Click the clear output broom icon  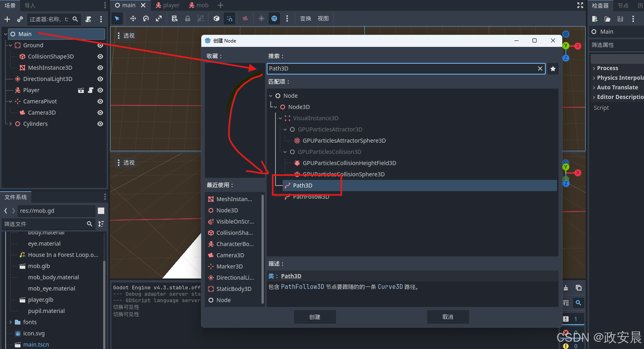566,288
